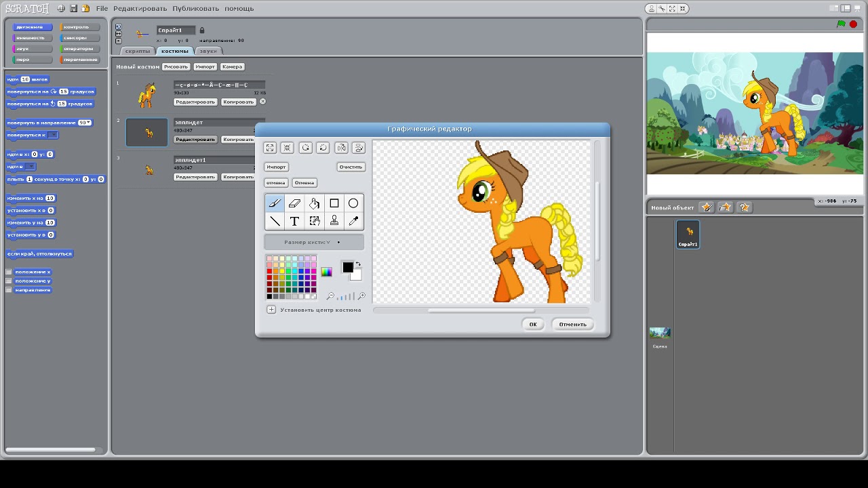
Task: Click the Камера new costume button
Action: (x=232, y=66)
